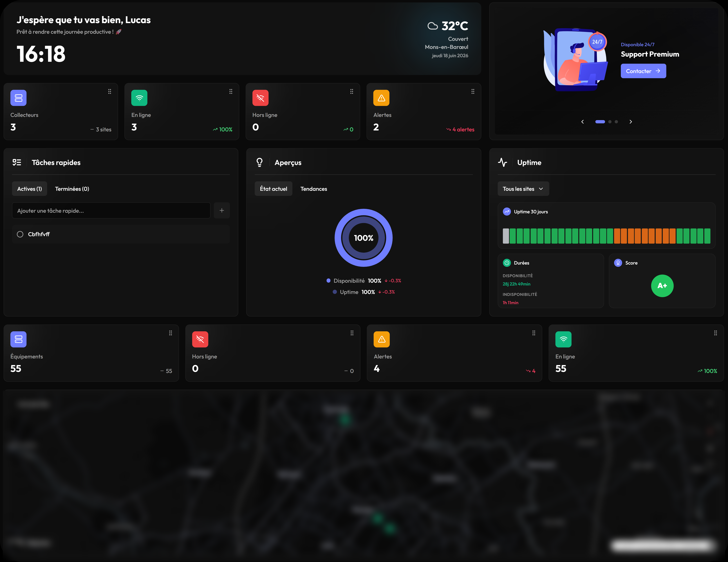Select the third carousel dot
The image size is (728, 562).
click(616, 122)
